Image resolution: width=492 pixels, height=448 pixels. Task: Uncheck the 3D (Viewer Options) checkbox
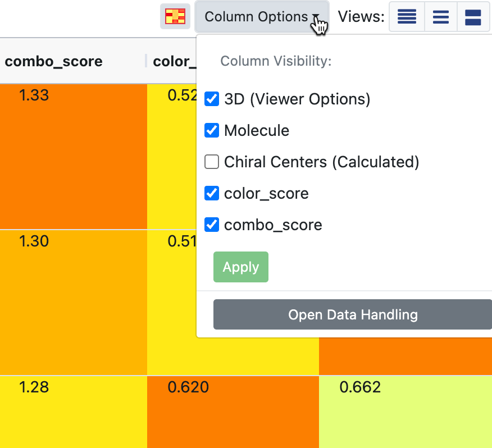[212, 99]
